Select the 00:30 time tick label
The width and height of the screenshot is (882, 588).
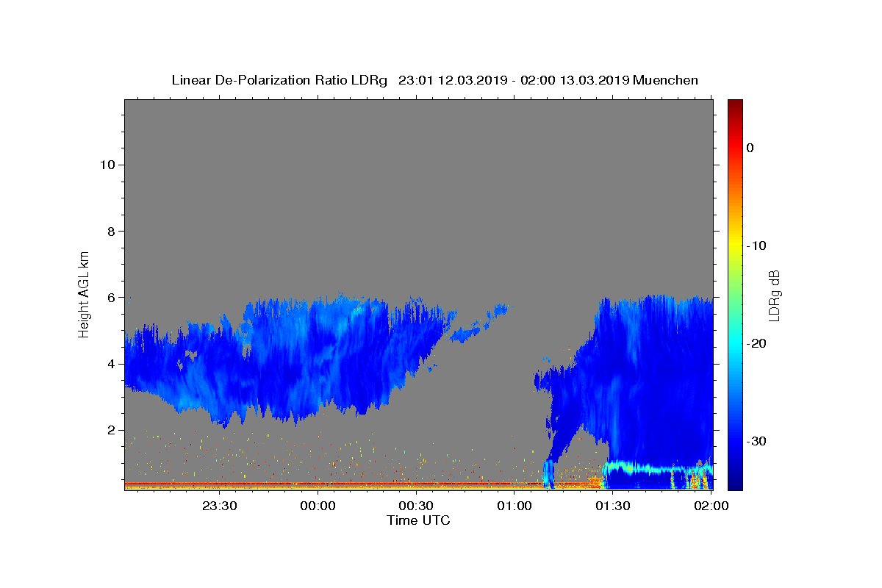(x=416, y=506)
